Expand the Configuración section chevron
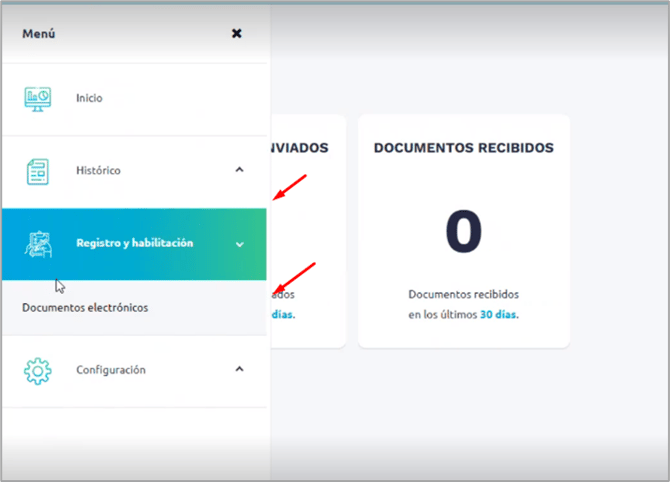The width and height of the screenshot is (670, 482). point(239,369)
